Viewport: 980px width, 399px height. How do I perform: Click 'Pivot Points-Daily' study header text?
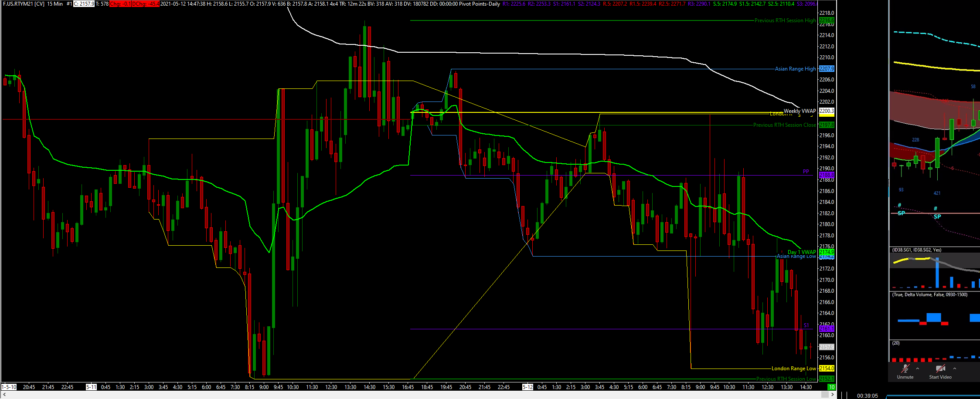pos(480,3)
